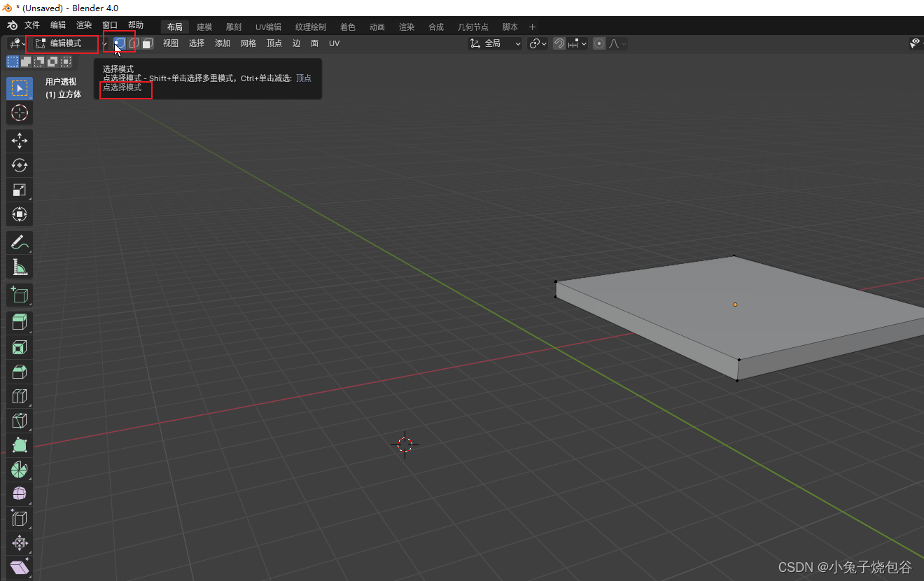Open the 渲染 top menu
This screenshot has width=924, height=581.
(x=84, y=25)
